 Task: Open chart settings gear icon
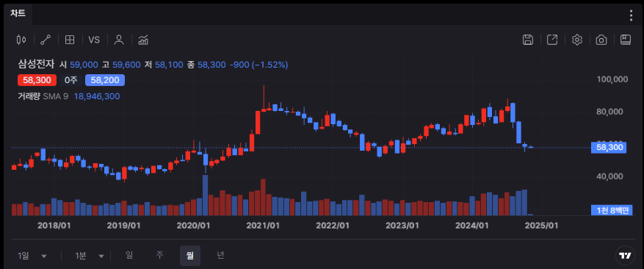(x=577, y=40)
